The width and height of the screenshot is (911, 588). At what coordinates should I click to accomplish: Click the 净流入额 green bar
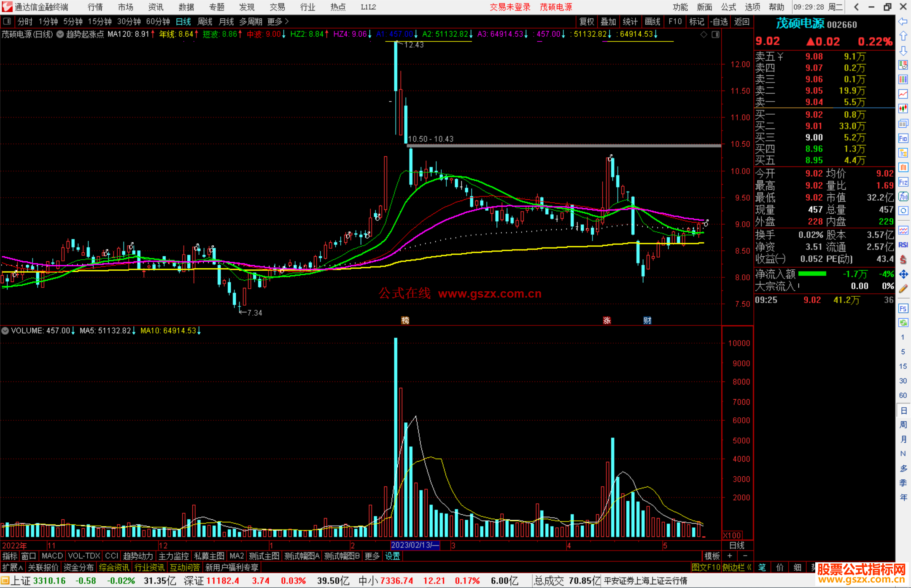click(812, 274)
